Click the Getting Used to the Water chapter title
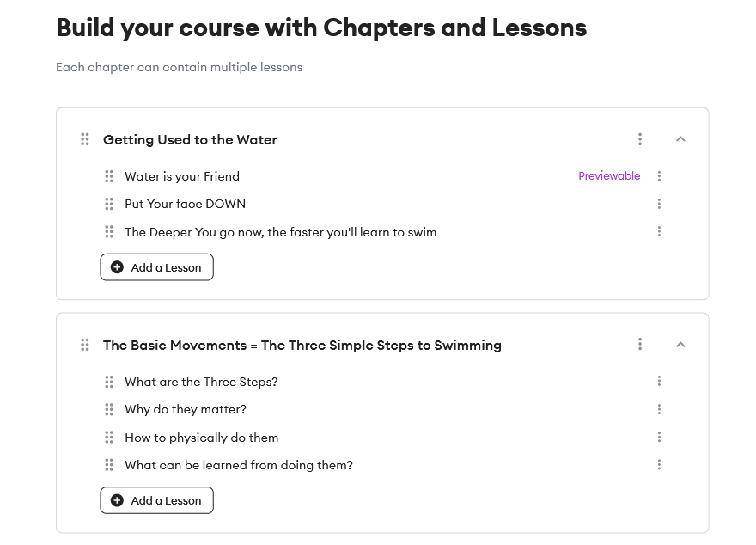The width and height of the screenshot is (756, 545). click(190, 139)
